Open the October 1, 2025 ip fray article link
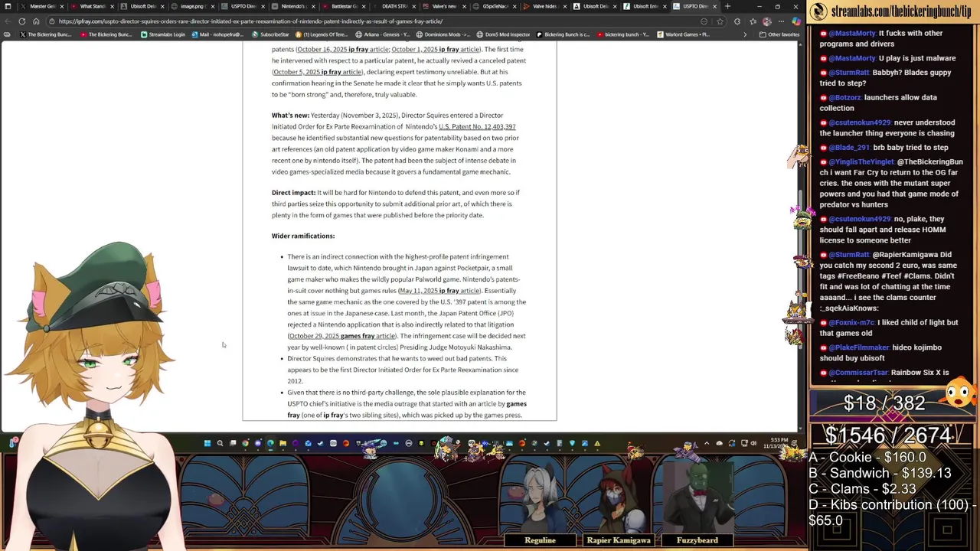 pyautogui.click(x=436, y=49)
